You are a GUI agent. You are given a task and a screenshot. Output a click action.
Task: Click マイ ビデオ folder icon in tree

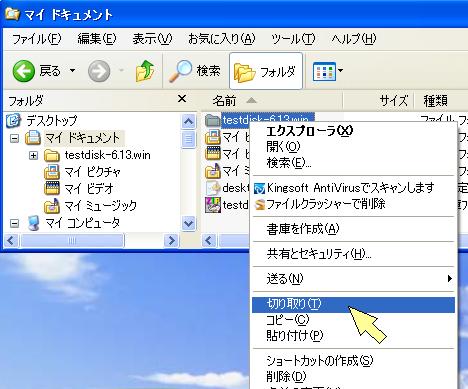pyautogui.click(x=52, y=189)
